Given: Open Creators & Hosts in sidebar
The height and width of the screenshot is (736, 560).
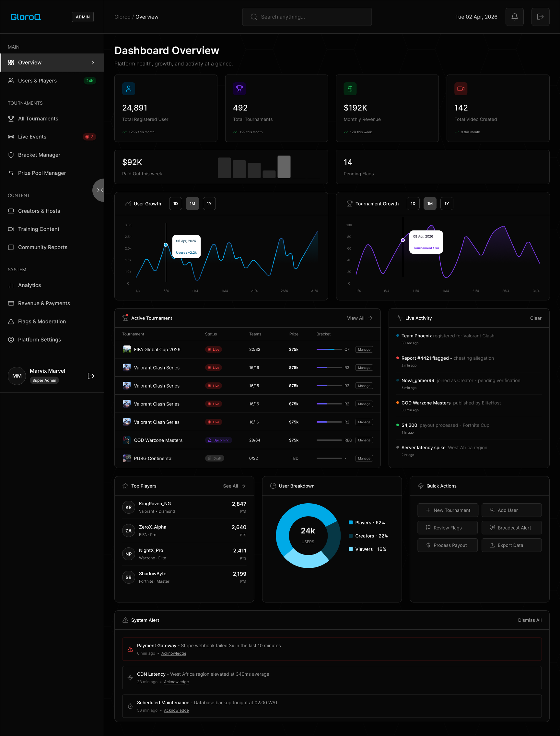Looking at the screenshot, I should (52, 211).
